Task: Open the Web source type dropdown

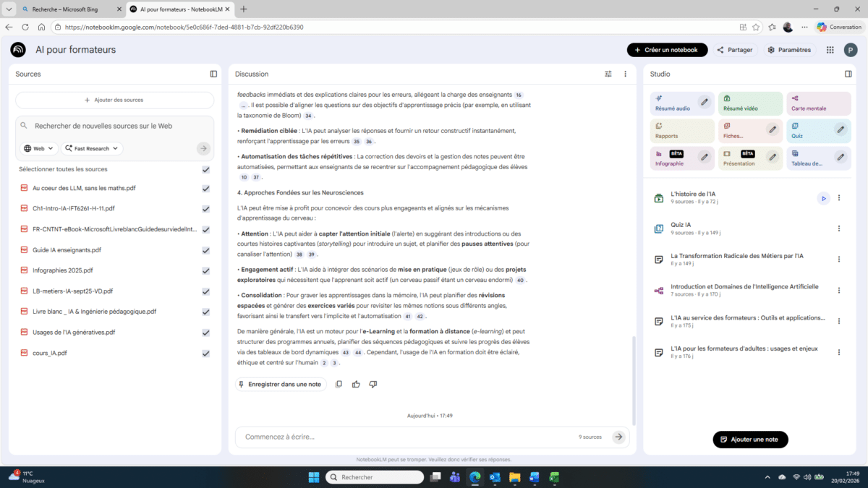Action: (x=39, y=148)
